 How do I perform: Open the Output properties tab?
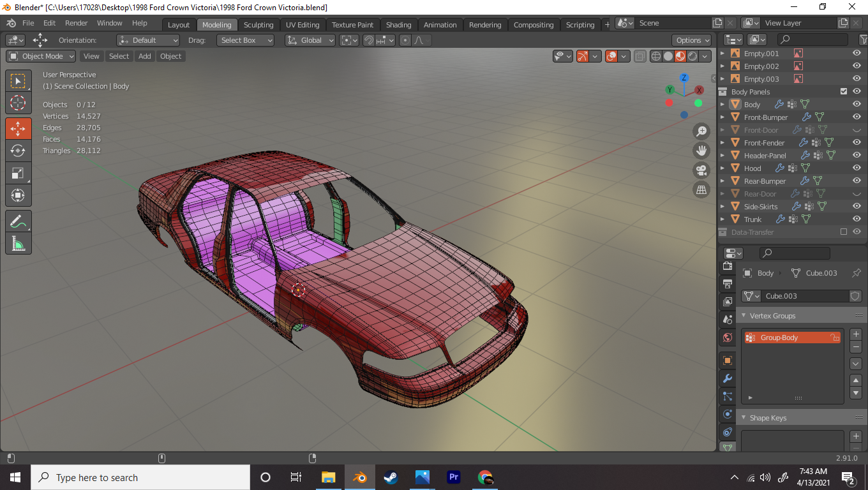click(x=727, y=283)
